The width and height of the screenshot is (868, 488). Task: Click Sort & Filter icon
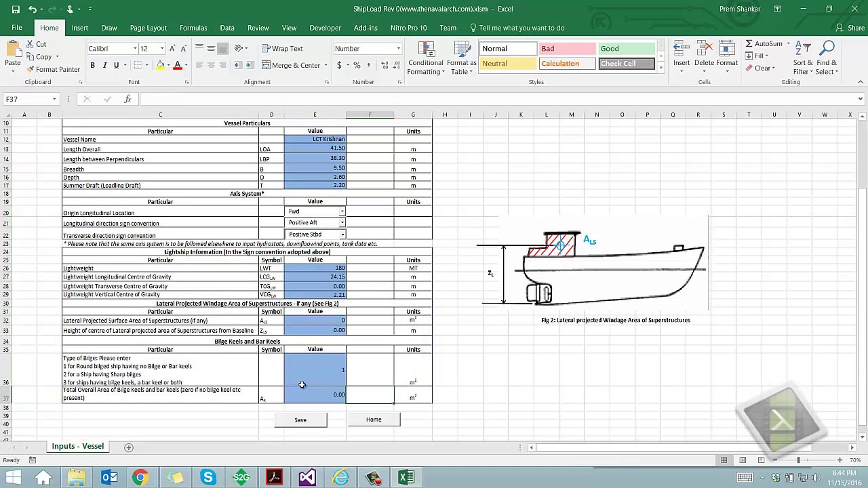[802, 49]
